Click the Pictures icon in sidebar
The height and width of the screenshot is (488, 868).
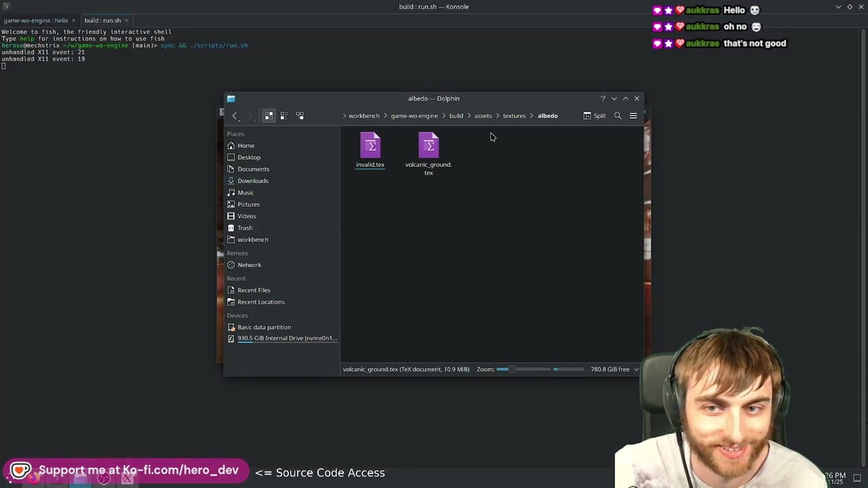[231, 205]
